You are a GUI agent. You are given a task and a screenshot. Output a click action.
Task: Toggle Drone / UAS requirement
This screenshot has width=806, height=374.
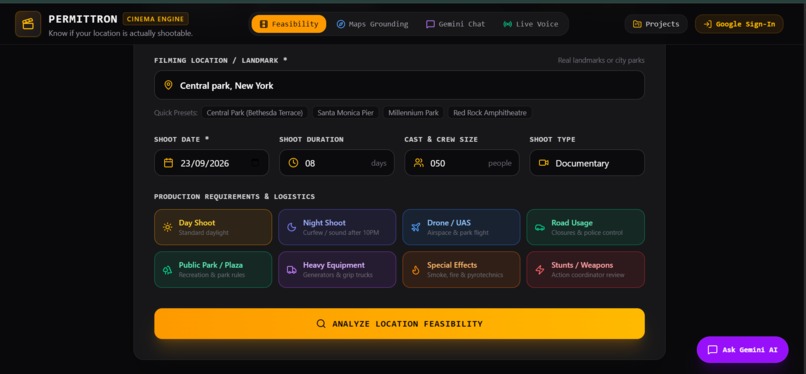click(461, 227)
